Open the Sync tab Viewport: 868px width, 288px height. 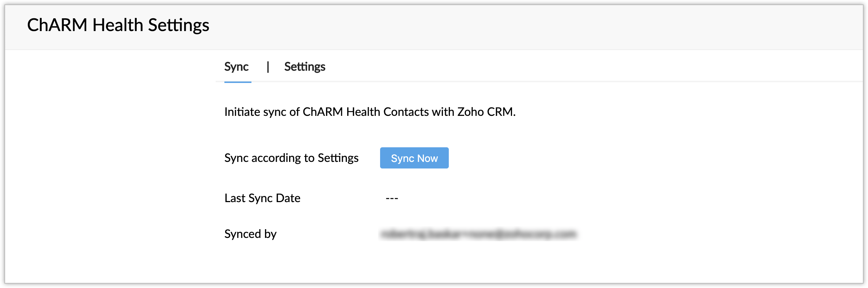tap(236, 67)
